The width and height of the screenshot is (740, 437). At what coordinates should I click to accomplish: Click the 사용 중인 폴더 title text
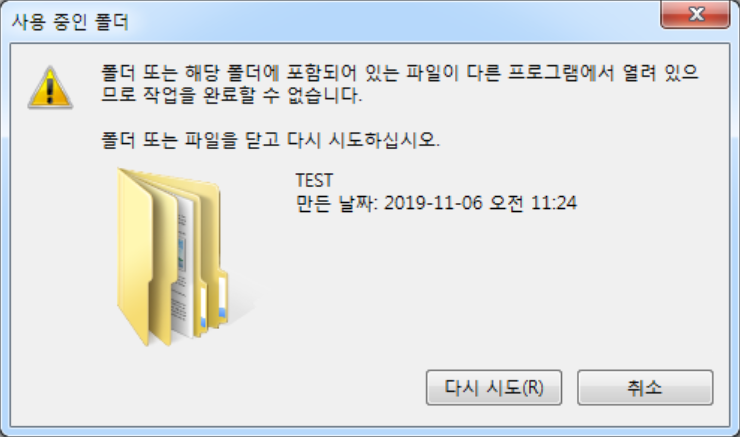pyautogui.click(x=70, y=22)
